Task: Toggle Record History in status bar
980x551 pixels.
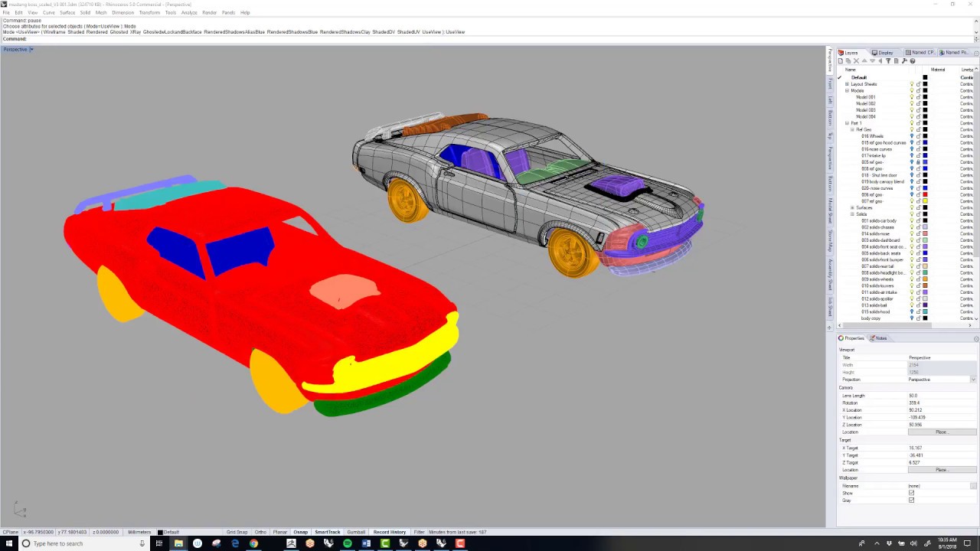Action: [x=390, y=532]
